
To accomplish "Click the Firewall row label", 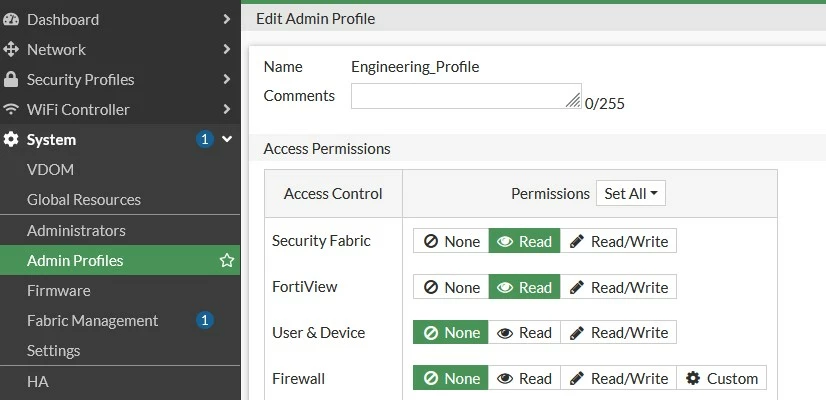I will coord(298,378).
